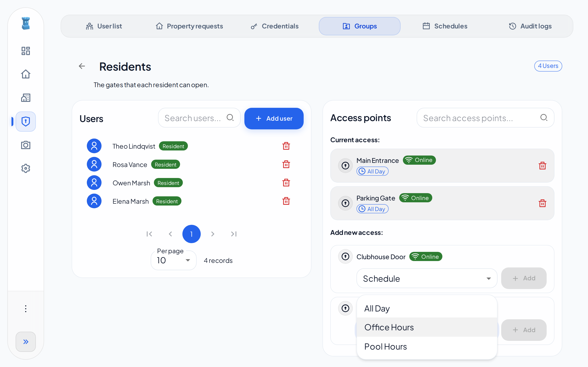Click the Add user button

[274, 118]
